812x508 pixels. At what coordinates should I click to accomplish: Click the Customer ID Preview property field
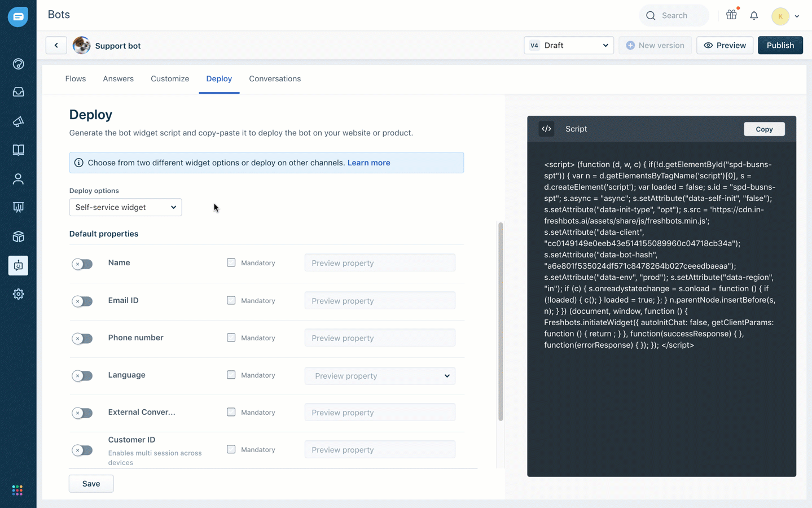pyautogui.click(x=380, y=450)
